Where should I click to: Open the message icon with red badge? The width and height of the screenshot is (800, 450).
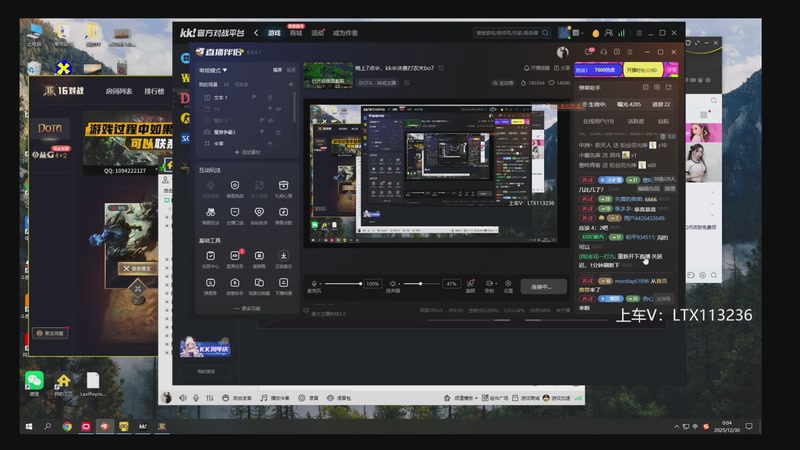point(589,52)
